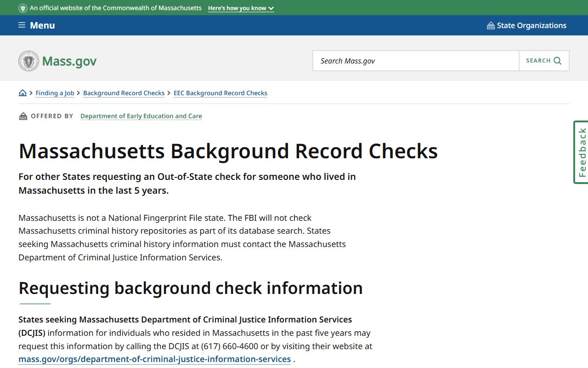The width and height of the screenshot is (588, 368).
Task: Click the SEARCH button
Action: [544, 61]
